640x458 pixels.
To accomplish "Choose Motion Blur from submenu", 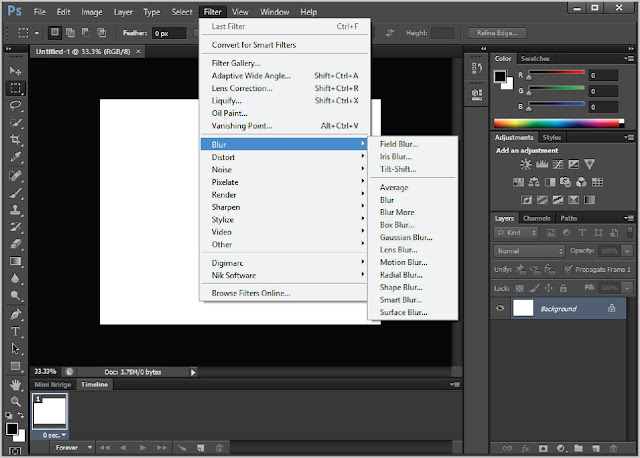I will click(x=404, y=262).
